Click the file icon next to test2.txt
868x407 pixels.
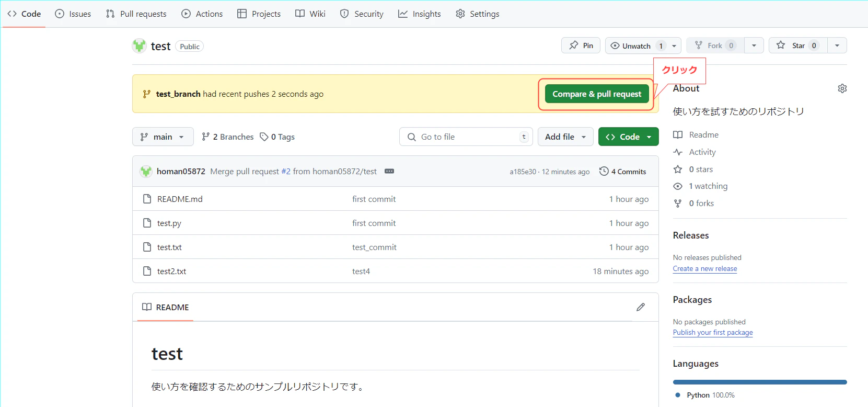click(x=147, y=271)
